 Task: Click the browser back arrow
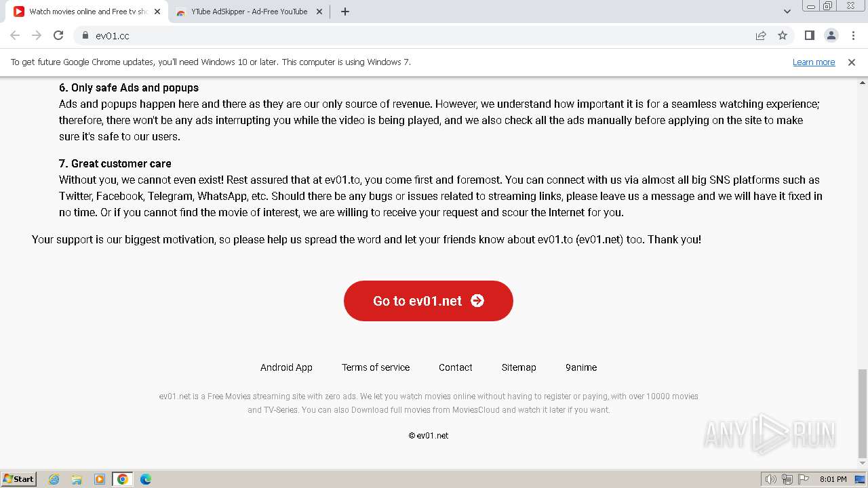pyautogui.click(x=15, y=36)
